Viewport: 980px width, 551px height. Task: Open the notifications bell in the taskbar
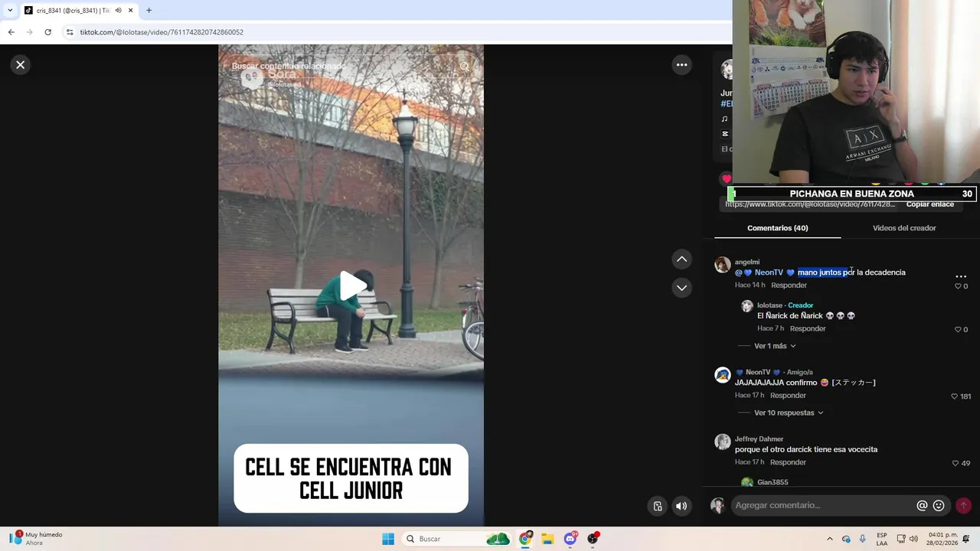point(966,539)
